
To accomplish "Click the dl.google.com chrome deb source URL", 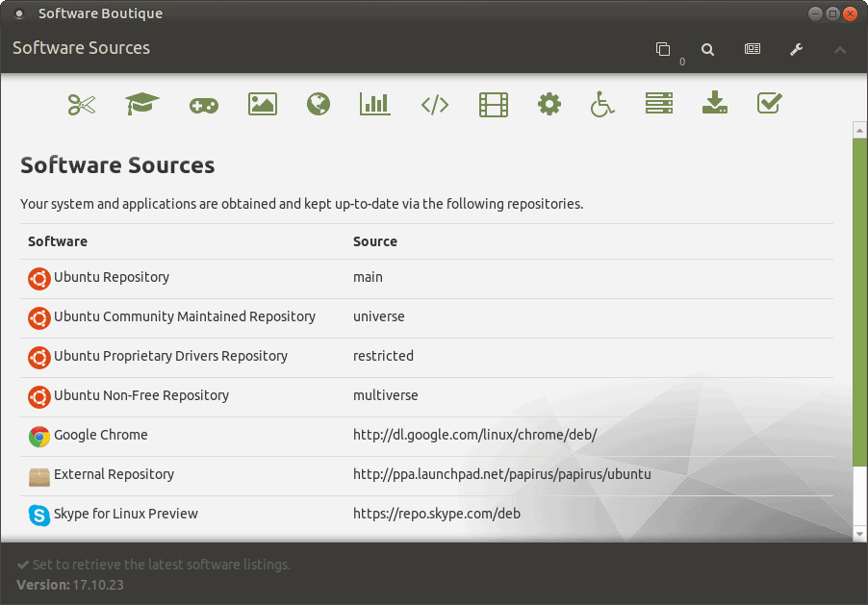I will click(x=475, y=435).
